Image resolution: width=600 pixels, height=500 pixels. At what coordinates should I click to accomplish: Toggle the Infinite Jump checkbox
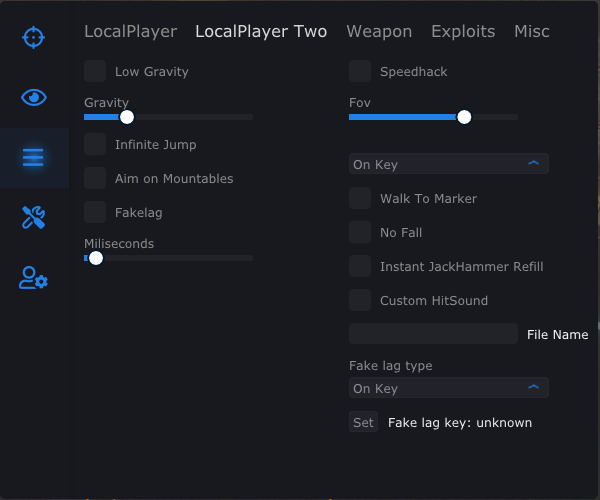tap(95, 144)
